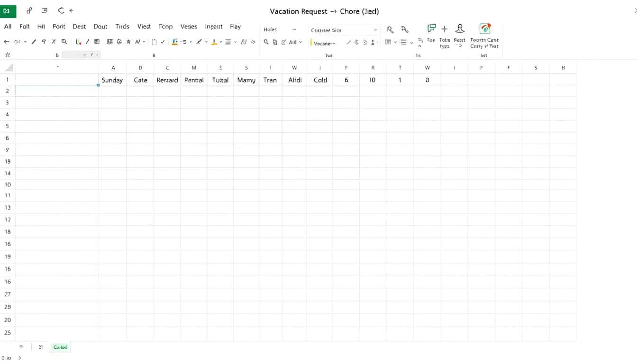Select row header 25
637x364 pixels.
click(8, 332)
